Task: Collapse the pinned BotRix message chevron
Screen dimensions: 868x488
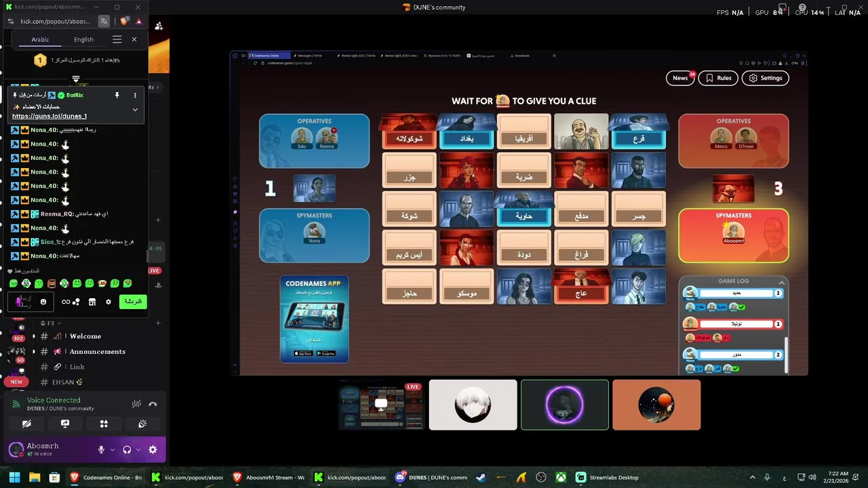Action: (135, 110)
